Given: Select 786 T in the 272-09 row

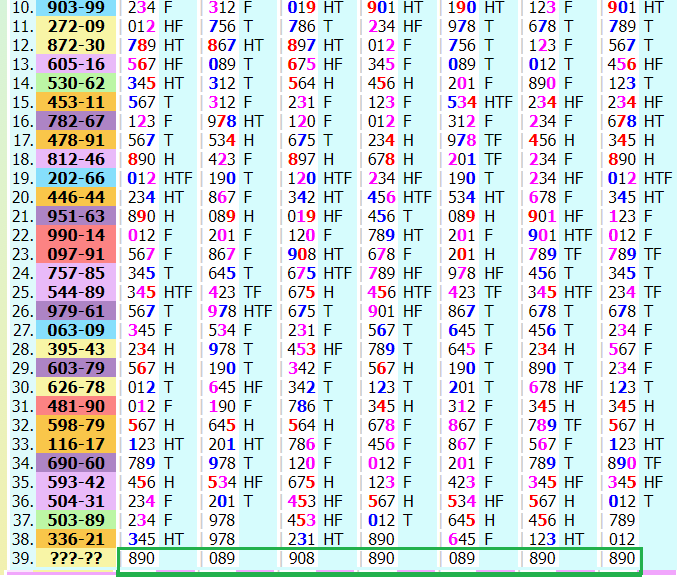Looking at the screenshot, I should [x=310, y=26].
